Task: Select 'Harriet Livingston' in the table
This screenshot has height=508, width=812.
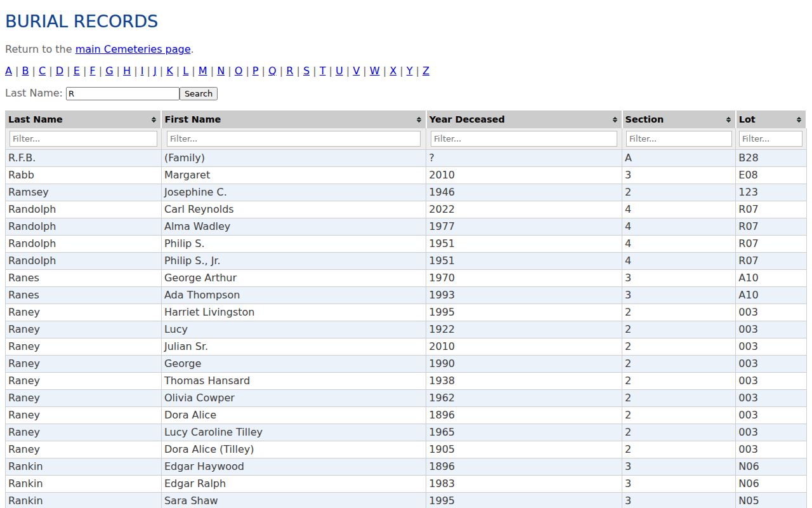Action: (294, 312)
